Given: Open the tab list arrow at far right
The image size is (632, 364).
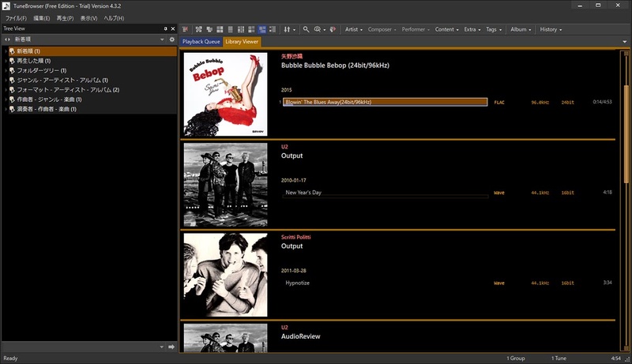Looking at the screenshot, I should [625, 42].
